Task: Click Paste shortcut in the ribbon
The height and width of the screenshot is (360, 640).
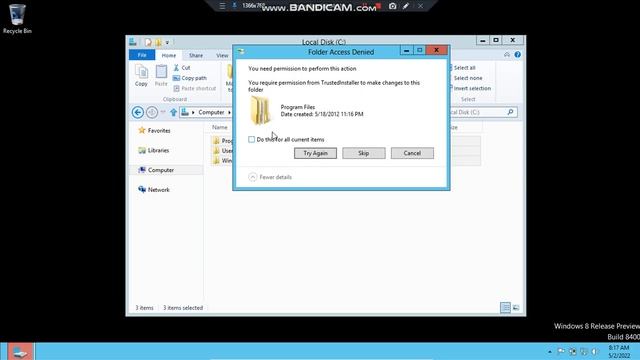Action: pos(194,88)
